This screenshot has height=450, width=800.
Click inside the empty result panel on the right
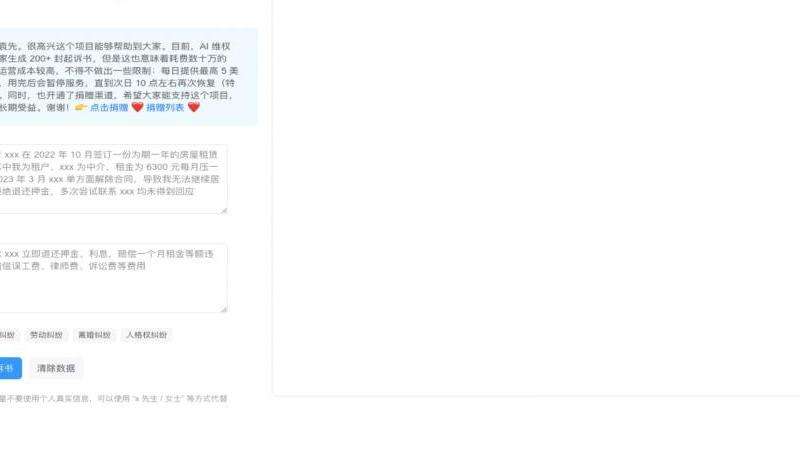click(x=536, y=197)
